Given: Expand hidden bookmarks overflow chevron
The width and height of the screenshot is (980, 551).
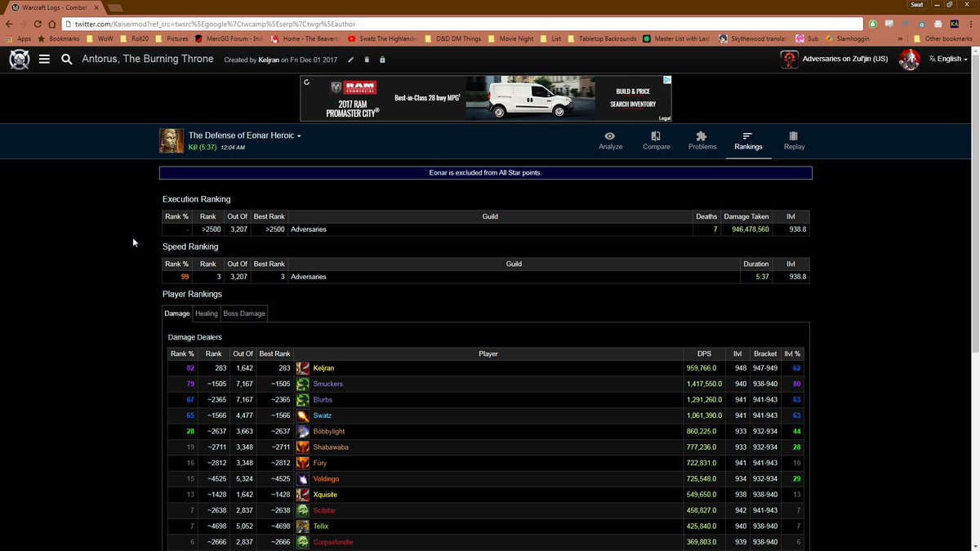Looking at the screenshot, I should point(900,38).
